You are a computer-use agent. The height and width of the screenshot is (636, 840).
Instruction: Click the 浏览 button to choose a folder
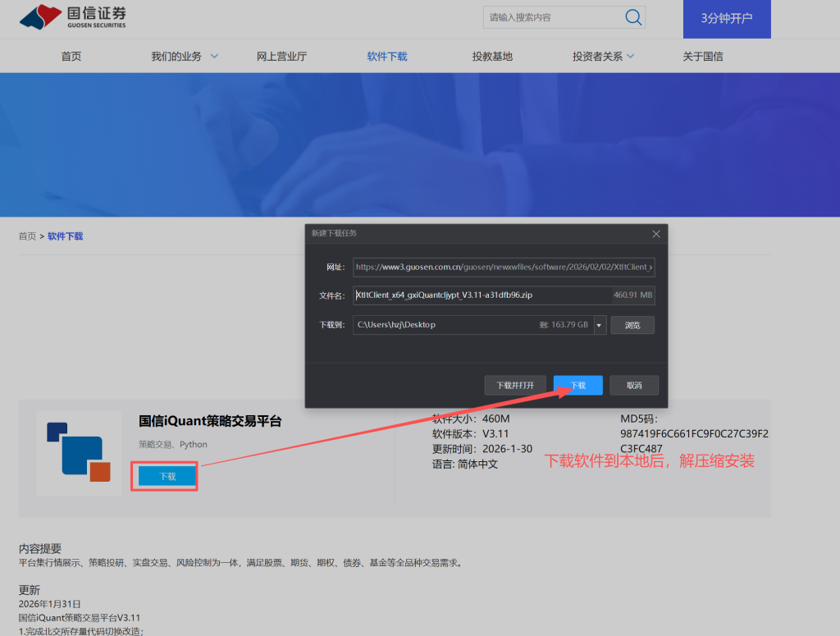[632, 325]
